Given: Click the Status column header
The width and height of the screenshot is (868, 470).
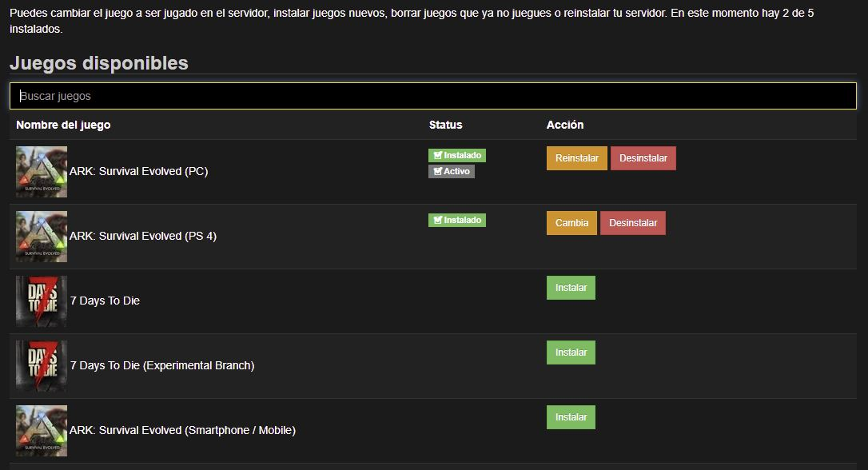Looking at the screenshot, I should [x=446, y=125].
